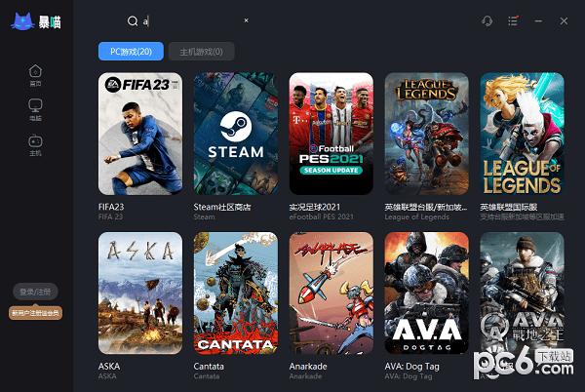This screenshot has width=585, height=392.
Task: Select the PC游戏(20) tab
Action: point(131,52)
